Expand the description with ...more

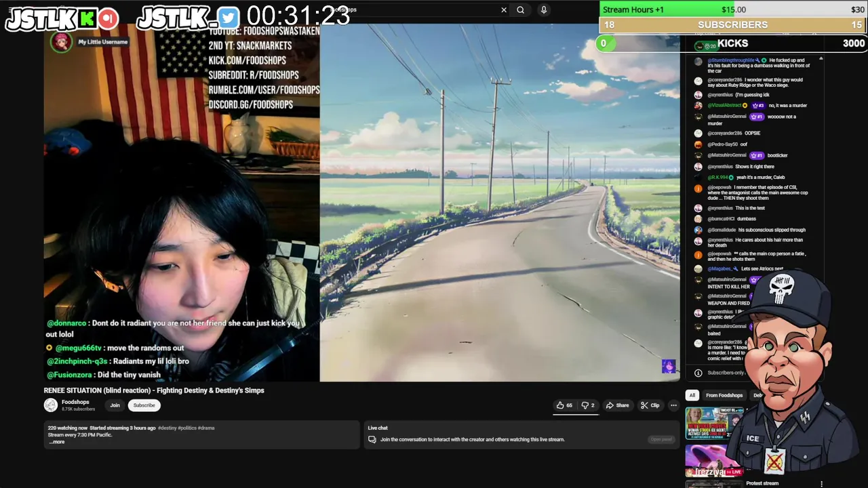click(x=57, y=442)
